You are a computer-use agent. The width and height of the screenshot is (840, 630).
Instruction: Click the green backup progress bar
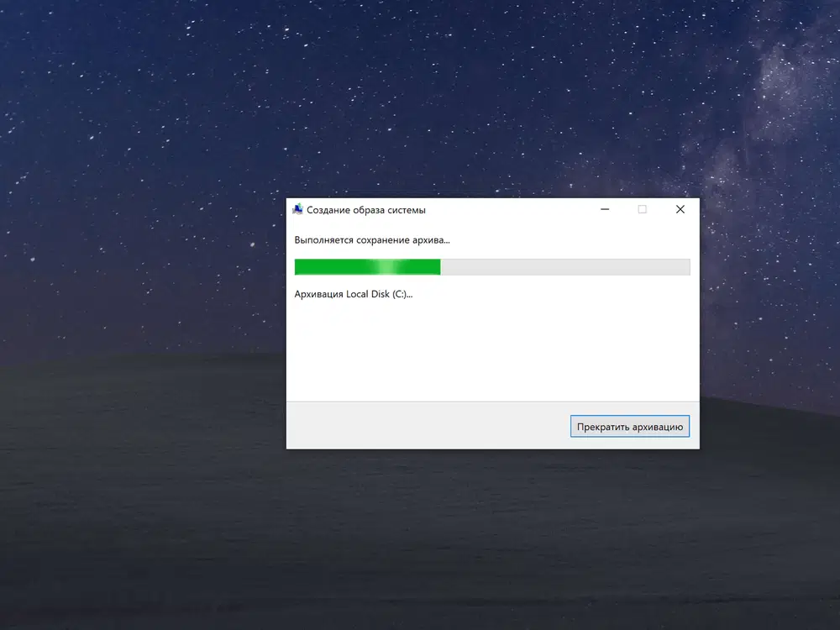tap(491, 267)
